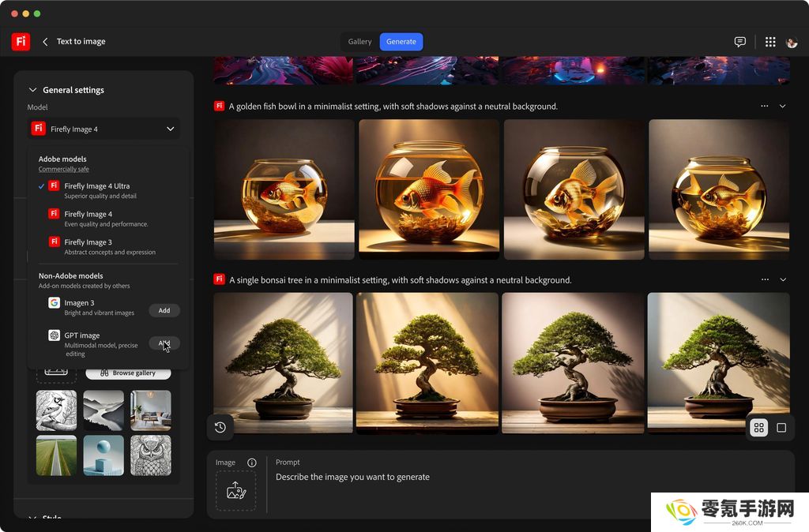Go back using the left chevron arrow
The width and height of the screenshot is (809, 532).
pos(45,42)
